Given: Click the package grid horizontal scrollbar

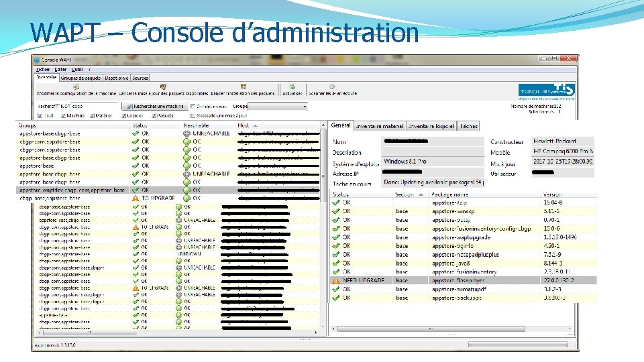Looking at the screenshot, I should click(431, 328).
